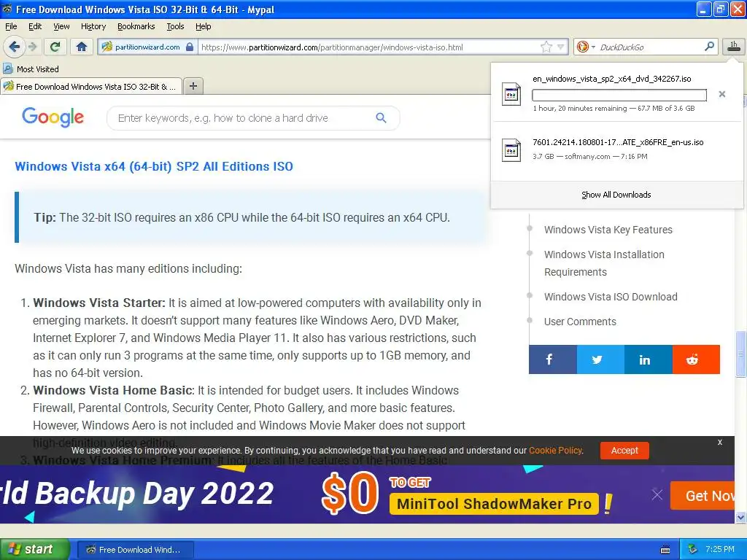Click the padlock site security icon

(190, 47)
